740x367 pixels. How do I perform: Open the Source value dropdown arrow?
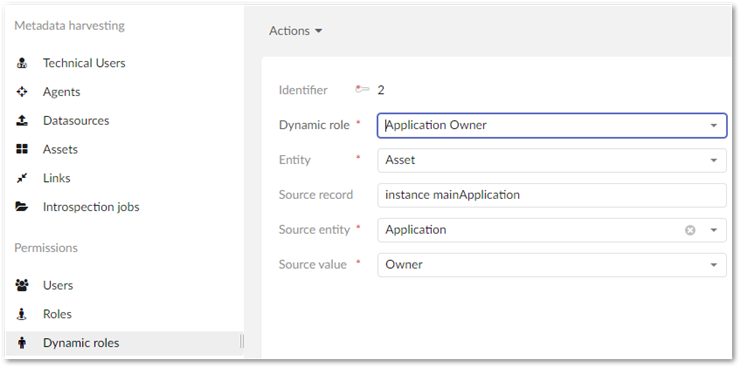[714, 265]
